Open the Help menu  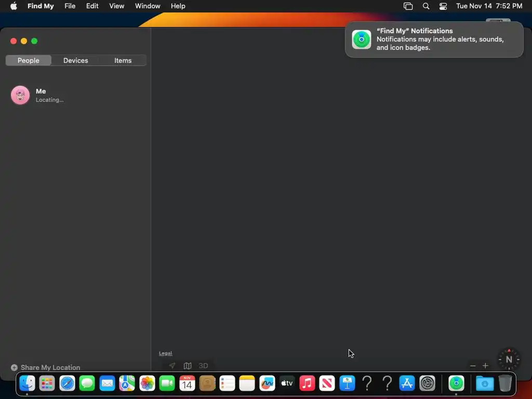(178, 6)
